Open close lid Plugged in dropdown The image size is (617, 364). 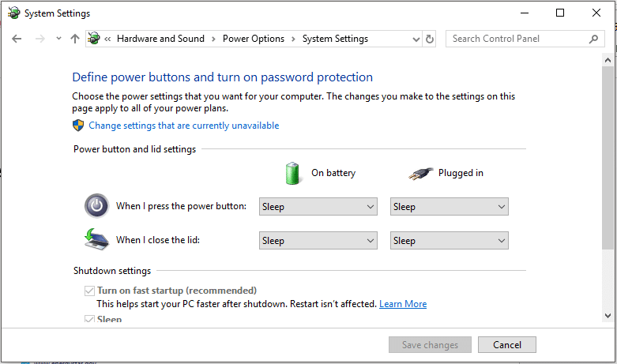[x=449, y=241]
